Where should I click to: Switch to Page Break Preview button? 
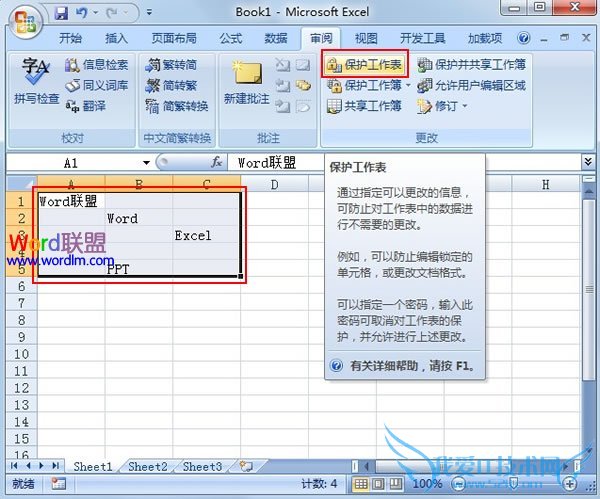pyautogui.click(x=396, y=484)
